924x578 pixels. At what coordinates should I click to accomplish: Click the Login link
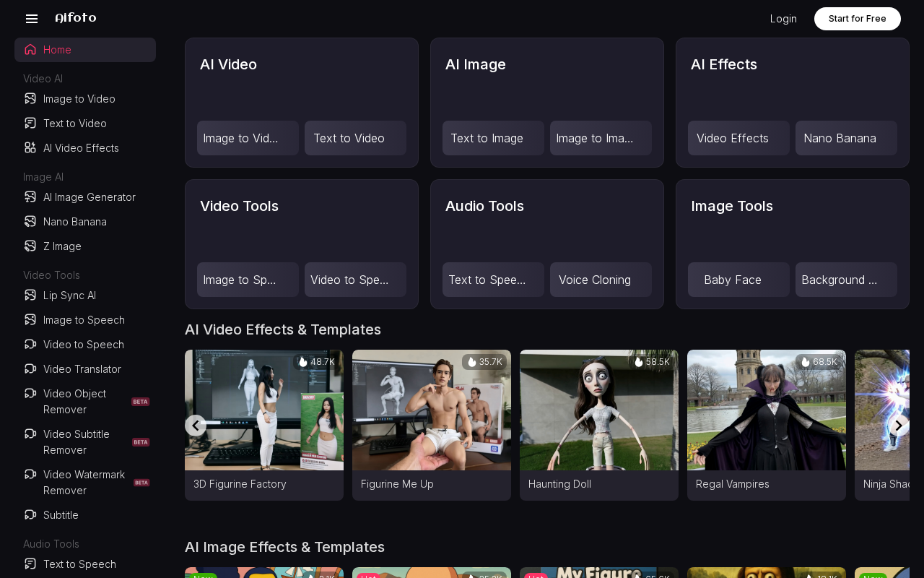click(783, 19)
